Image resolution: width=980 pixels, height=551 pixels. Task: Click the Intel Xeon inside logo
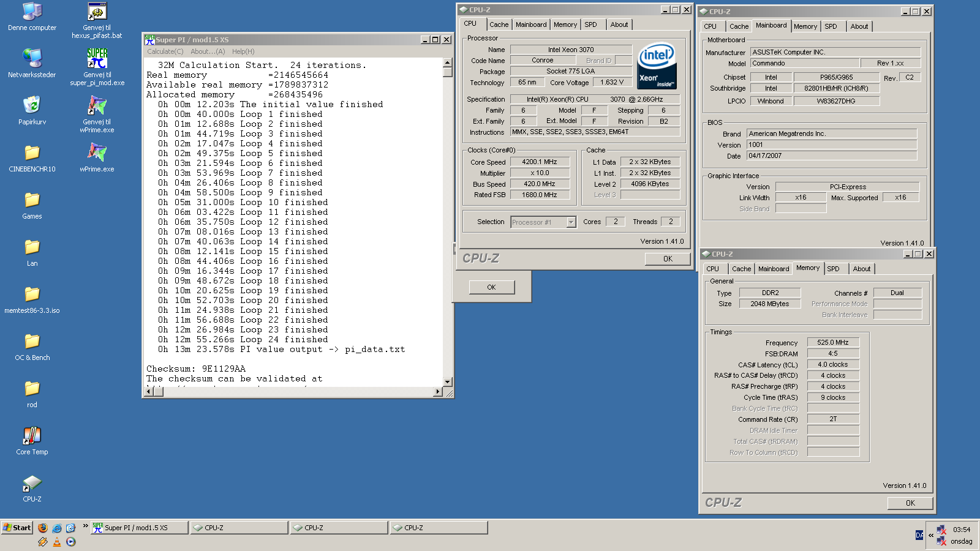tap(657, 66)
